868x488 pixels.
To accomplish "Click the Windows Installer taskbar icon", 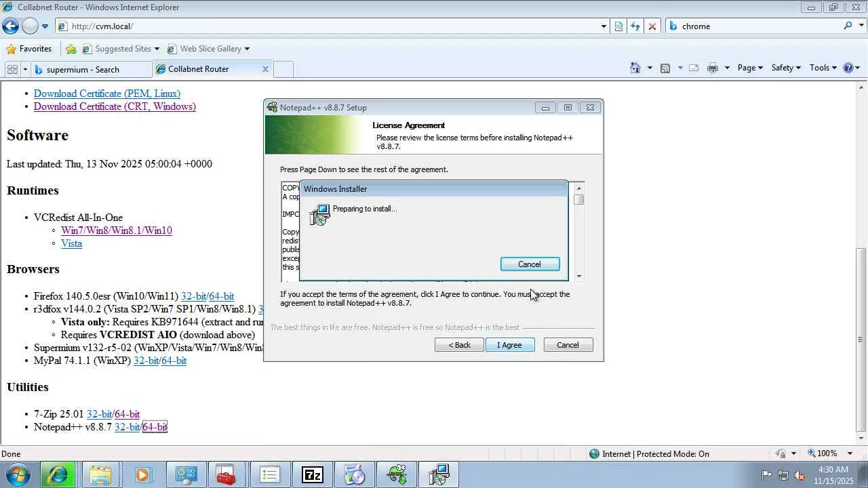I will tap(439, 475).
